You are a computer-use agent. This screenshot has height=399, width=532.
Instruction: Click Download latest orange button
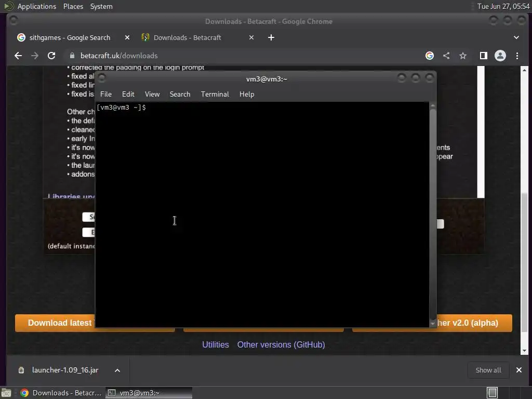click(x=55, y=323)
